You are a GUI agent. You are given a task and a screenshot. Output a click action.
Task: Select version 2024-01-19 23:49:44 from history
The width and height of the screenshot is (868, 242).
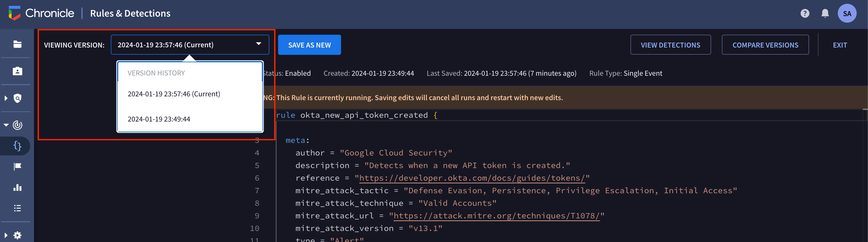[x=190, y=119]
